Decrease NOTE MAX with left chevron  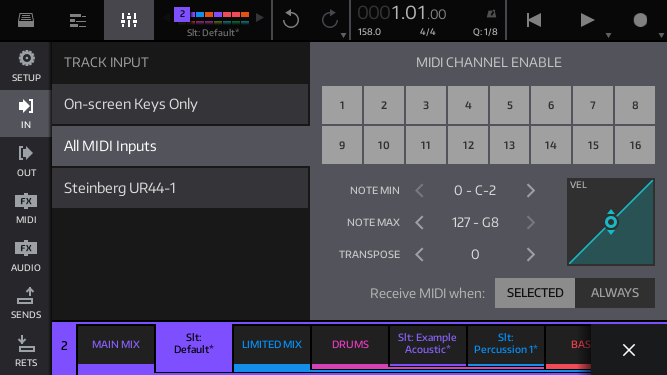419,222
